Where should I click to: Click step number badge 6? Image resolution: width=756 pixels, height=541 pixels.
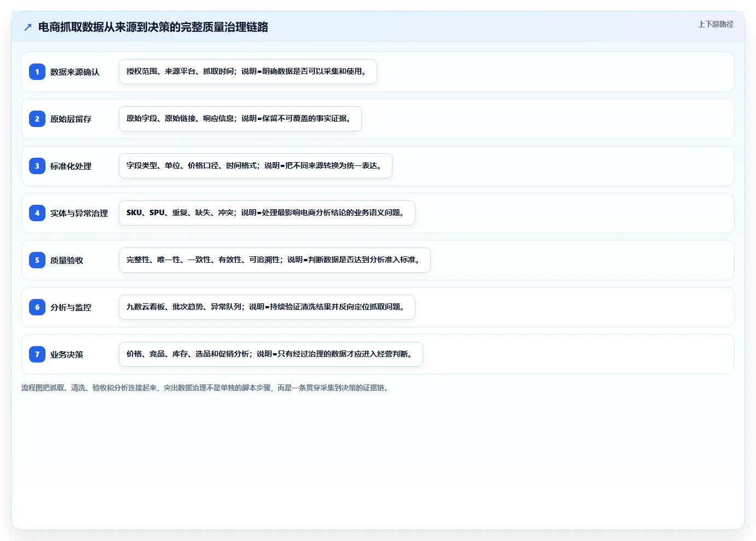[x=37, y=307]
